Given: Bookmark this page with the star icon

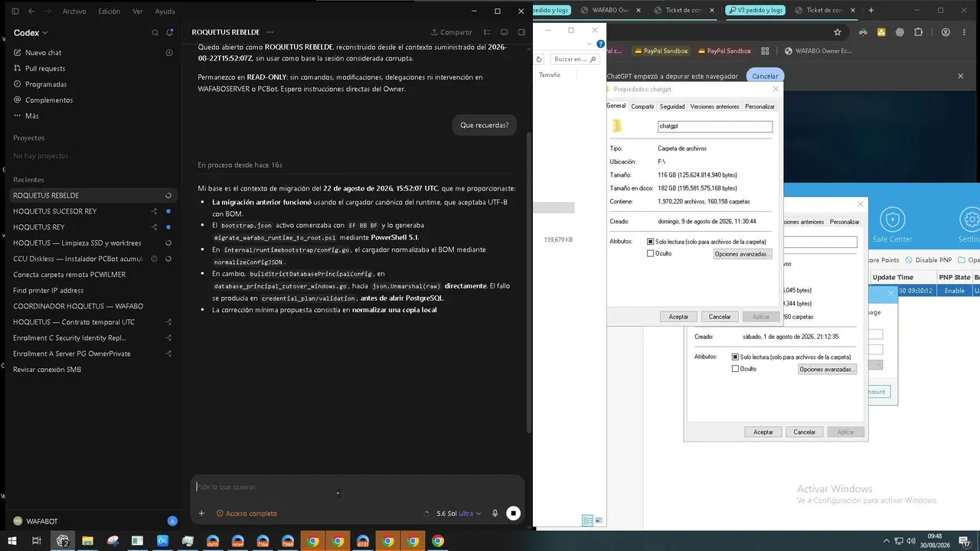Looking at the screenshot, I should (838, 32).
